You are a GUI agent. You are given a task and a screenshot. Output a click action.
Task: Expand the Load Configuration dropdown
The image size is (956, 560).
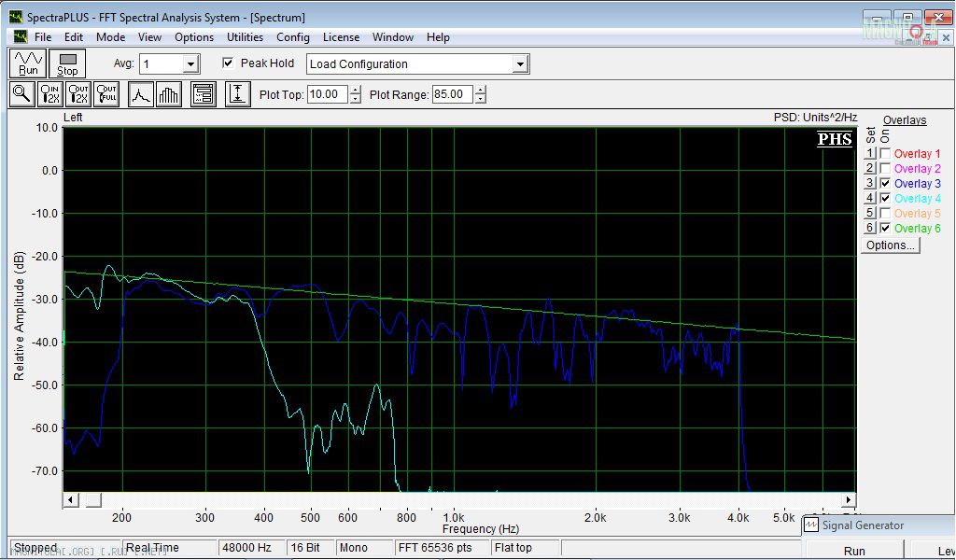click(520, 64)
